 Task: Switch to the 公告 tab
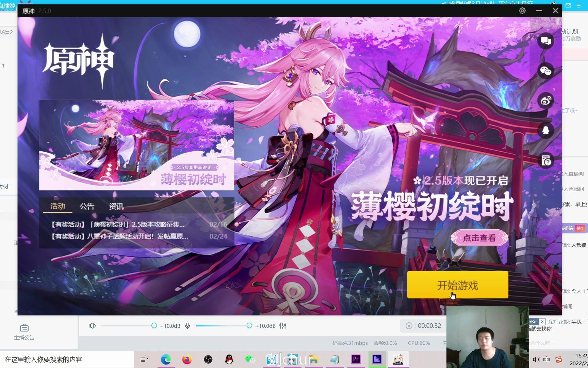pyautogui.click(x=87, y=206)
